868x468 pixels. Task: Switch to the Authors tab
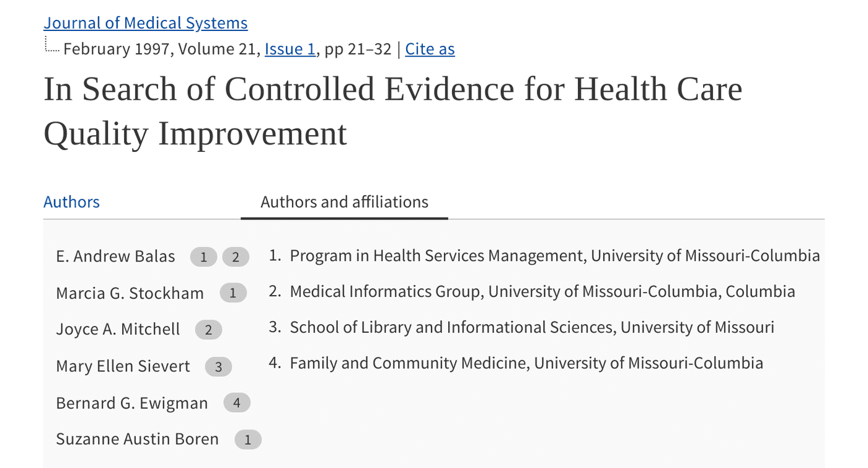pos(71,202)
